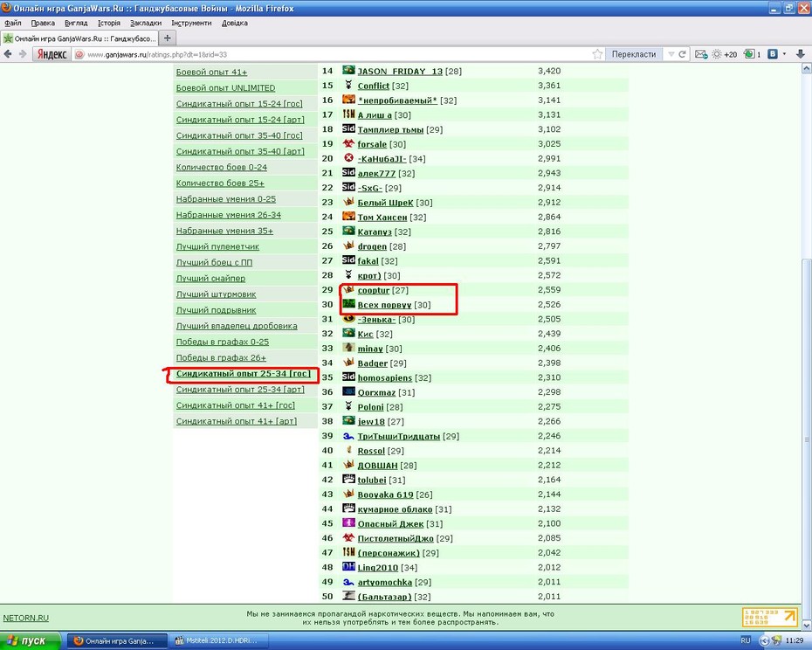812x650 pixels.
Task: Click the scrollbar up arrow
Action: click(806, 68)
